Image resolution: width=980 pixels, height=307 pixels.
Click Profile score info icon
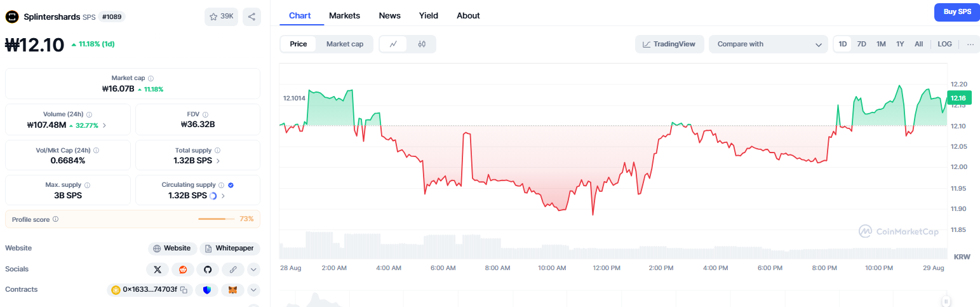click(55, 219)
